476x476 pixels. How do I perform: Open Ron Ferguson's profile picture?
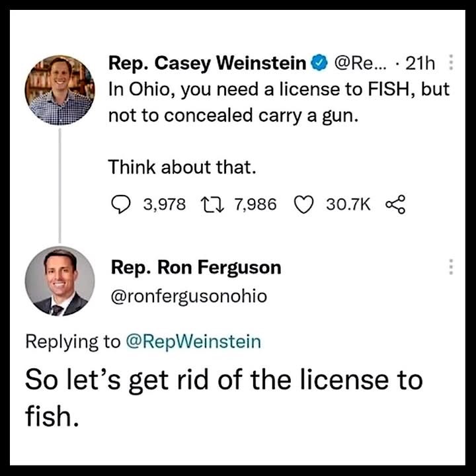coord(59,282)
